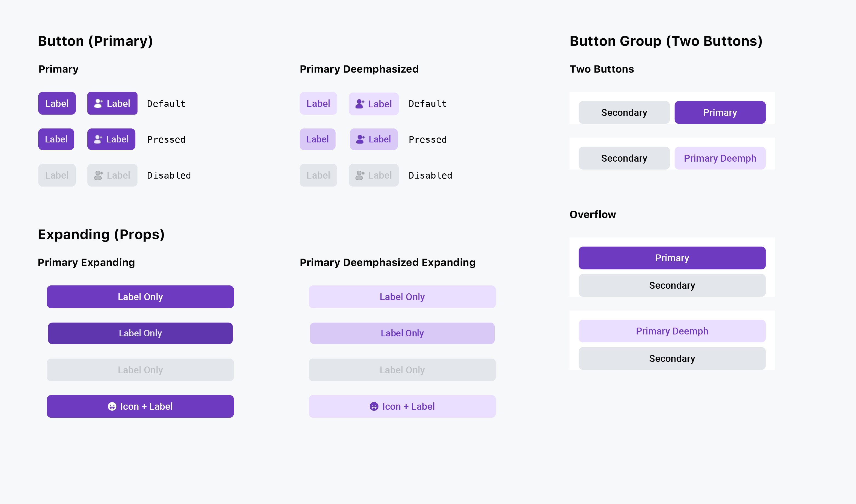This screenshot has width=856, height=504.
Task: Click user icon in Deemphasized Pressed button
Action: point(360,139)
